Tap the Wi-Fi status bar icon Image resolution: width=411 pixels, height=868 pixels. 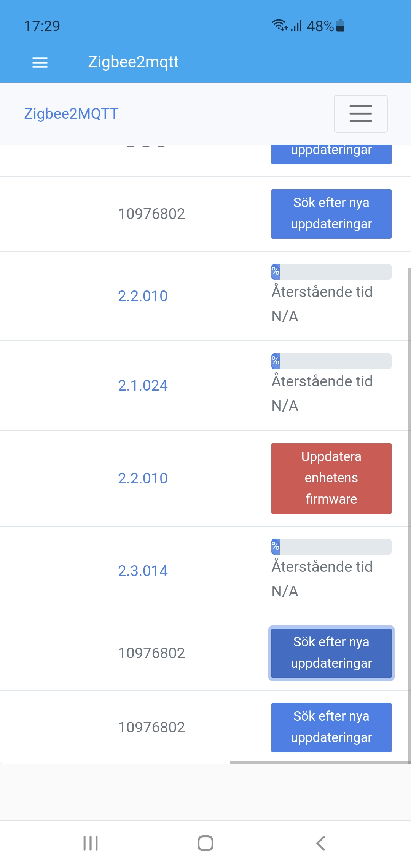[x=280, y=26]
